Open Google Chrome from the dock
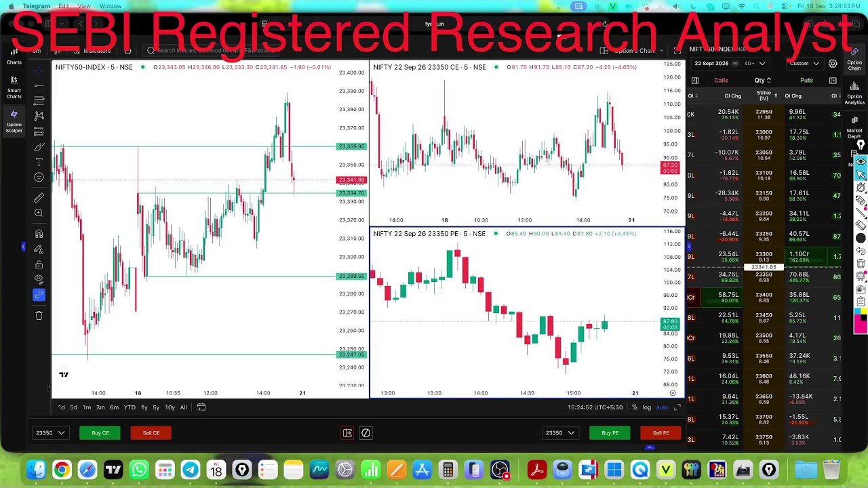 (62, 470)
